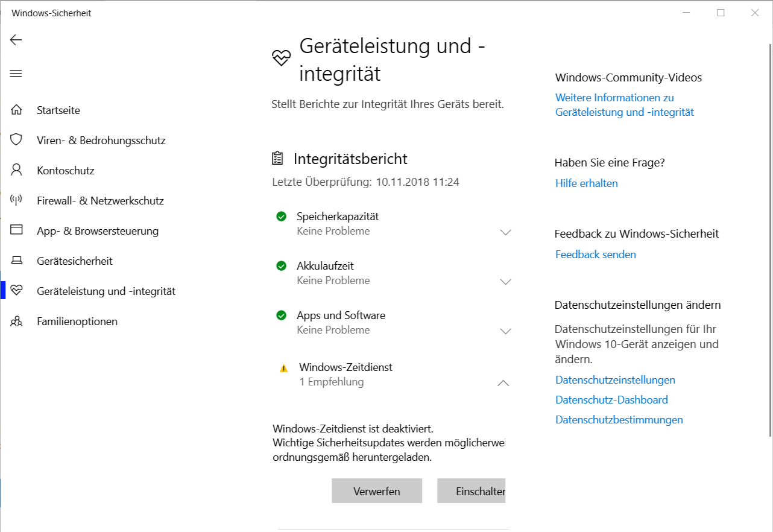Open Familienoptionen page
773x532 pixels.
pyautogui.click(x=77, y=321)
